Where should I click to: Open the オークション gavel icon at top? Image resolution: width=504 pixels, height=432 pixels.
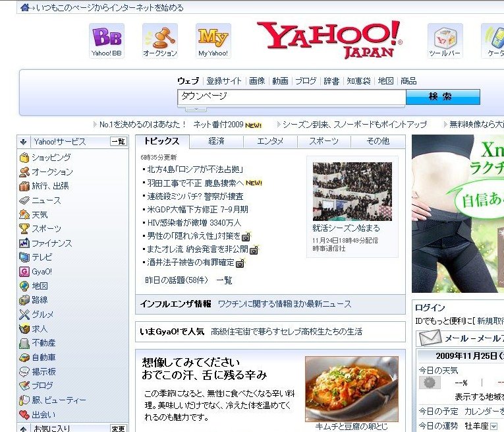[159, 40]
